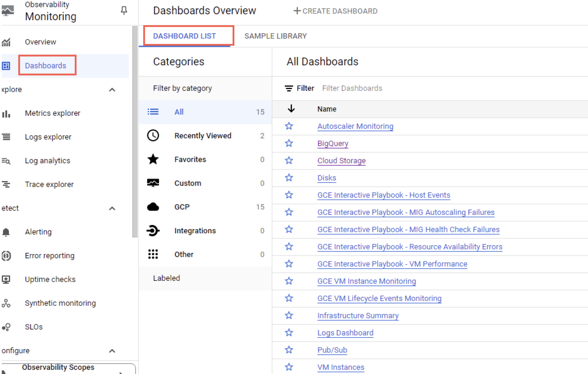Click the Integrations category icon

pos(153,231)
